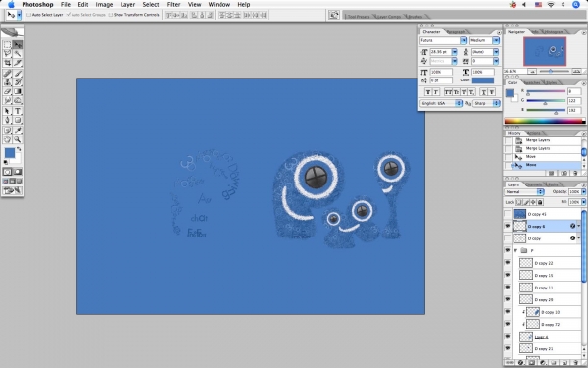Collapse the P layer group

[x=515, y=250]
